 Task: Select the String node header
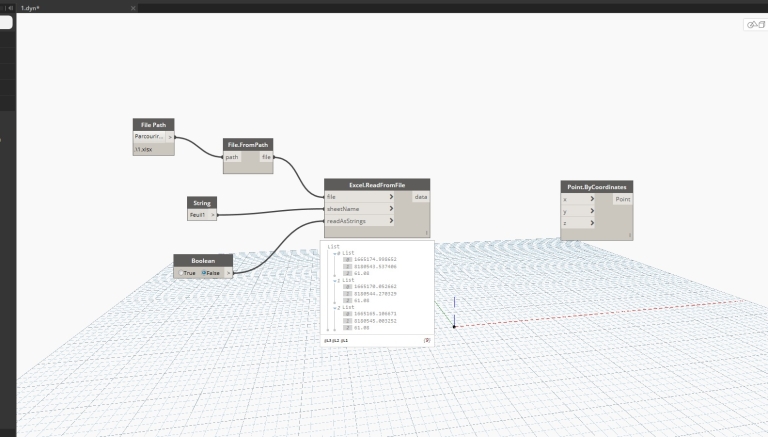tap(202, 203)
